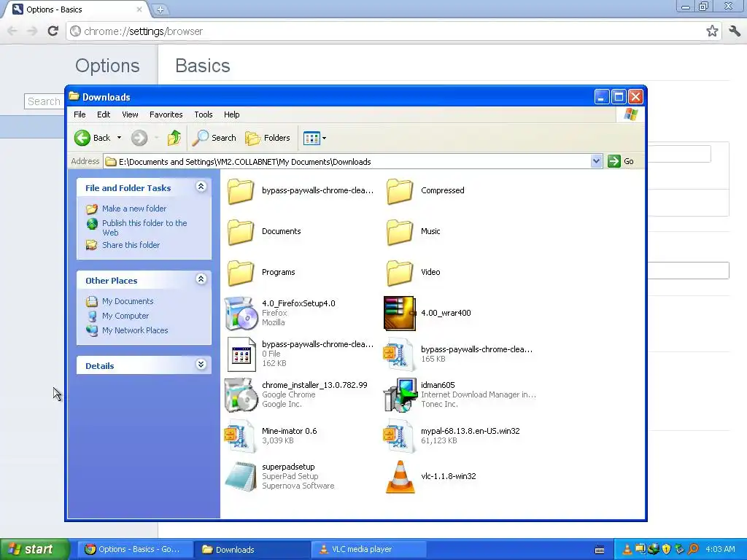Open the Chrome wrench menu
This screenshot has height=560, width=747.
[735, 31]
